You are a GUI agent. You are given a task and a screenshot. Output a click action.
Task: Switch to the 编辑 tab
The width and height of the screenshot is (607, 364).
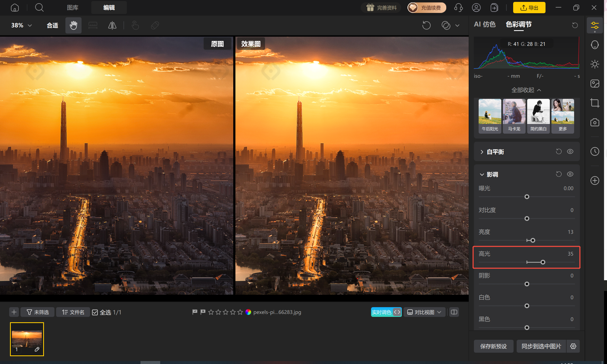[x=109, y=8]
